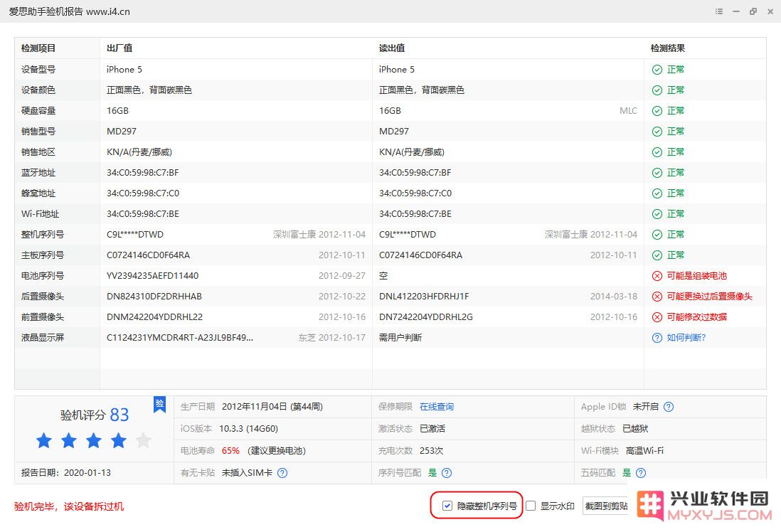
Task: Select the factory LCD serial C1124231YMCDR4RT
Action: tap(180, 338)
